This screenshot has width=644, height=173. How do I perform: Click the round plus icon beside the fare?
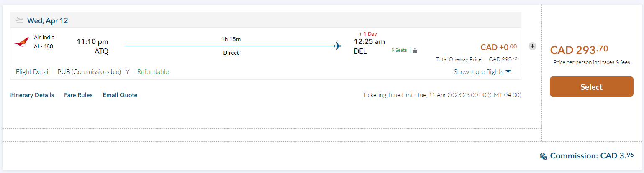click(x=532, y=46)
